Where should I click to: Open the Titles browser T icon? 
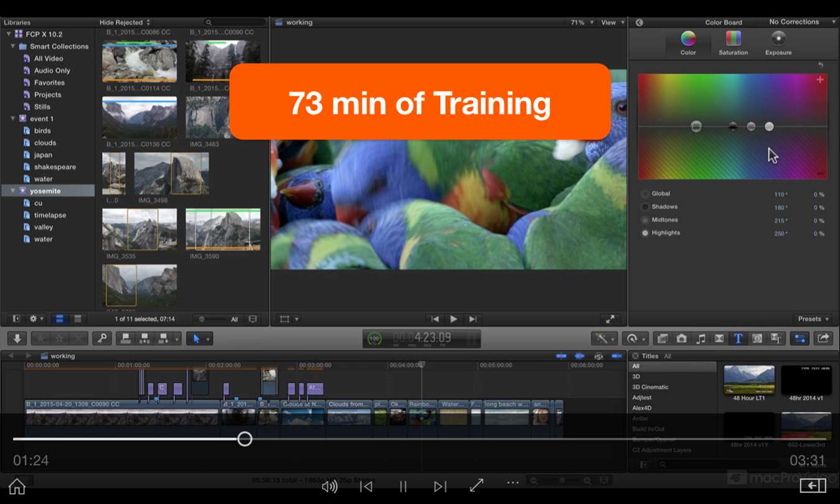point(738,338)
